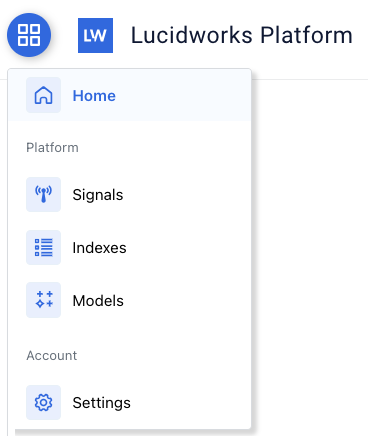Viewport: 368px width, 436px height.
Task: Click the Account section heading
Action: pos(52,355)
